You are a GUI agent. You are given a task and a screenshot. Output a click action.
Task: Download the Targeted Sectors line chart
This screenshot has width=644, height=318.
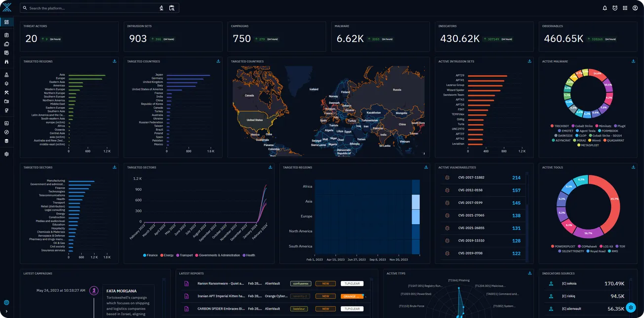pos(270,167)
